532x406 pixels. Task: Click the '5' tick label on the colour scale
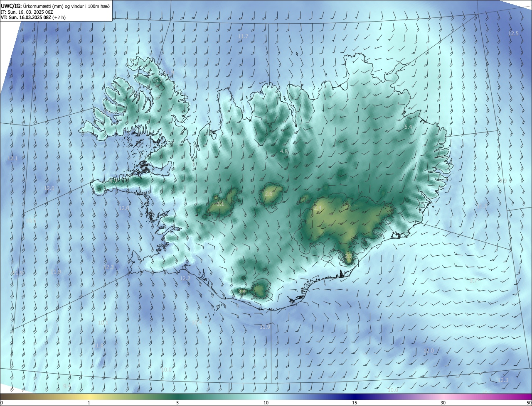tap(177, 403)
